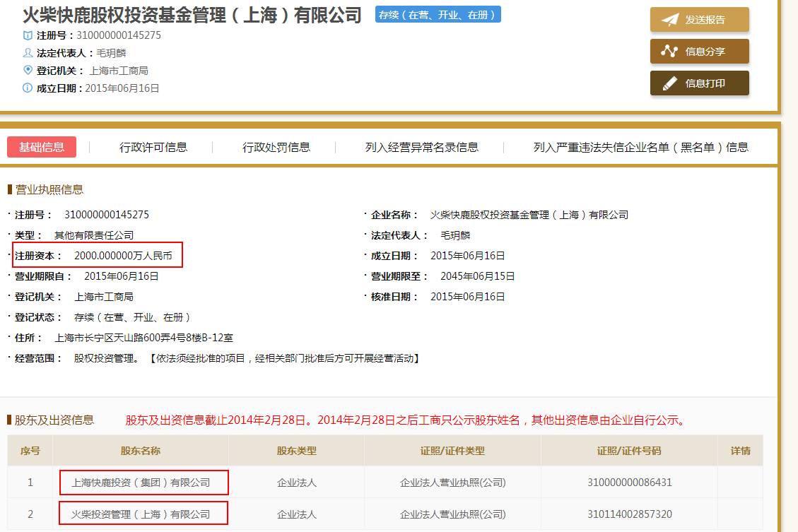Click the 核准日期 date value
This screenshot has height=532, width=798.
point(468,297)
